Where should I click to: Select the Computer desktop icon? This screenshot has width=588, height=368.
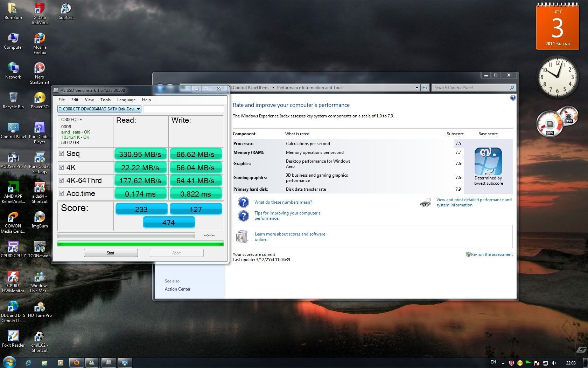coord(13,41)
